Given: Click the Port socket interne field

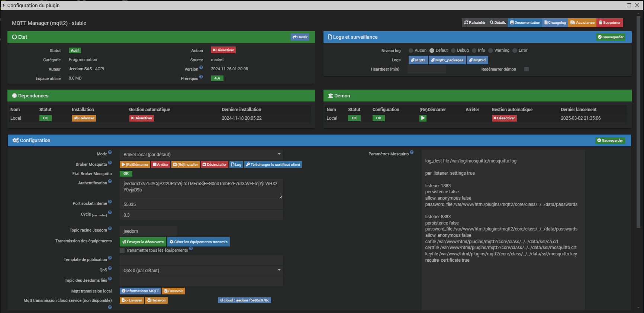Looking at the screenshot, I should (x=201, y=204).
